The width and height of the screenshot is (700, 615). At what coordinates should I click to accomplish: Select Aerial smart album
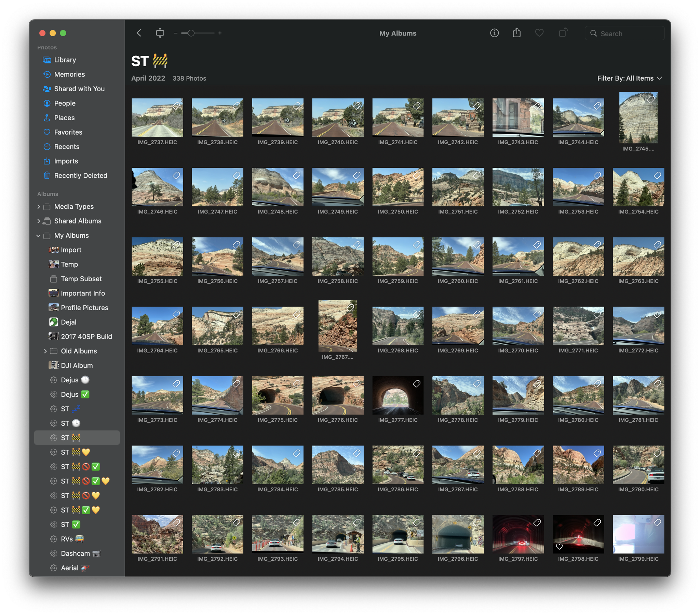point(77,568)
